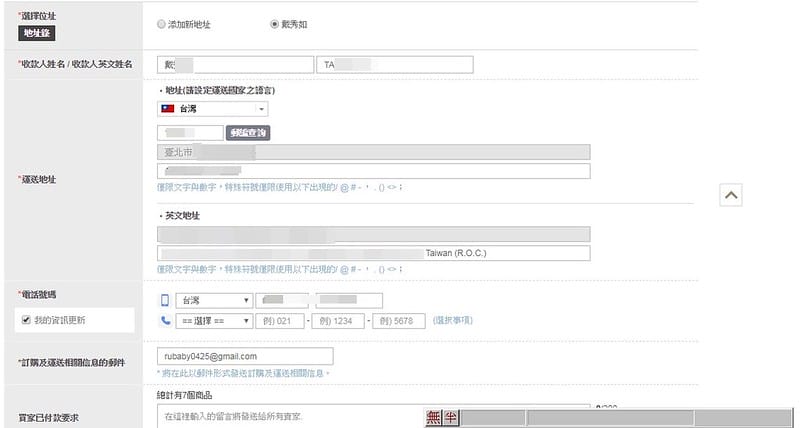Click the English address line ending Taiwan (R.O.C.)
The height and width of the screenshot is (428, 800).
373,253
